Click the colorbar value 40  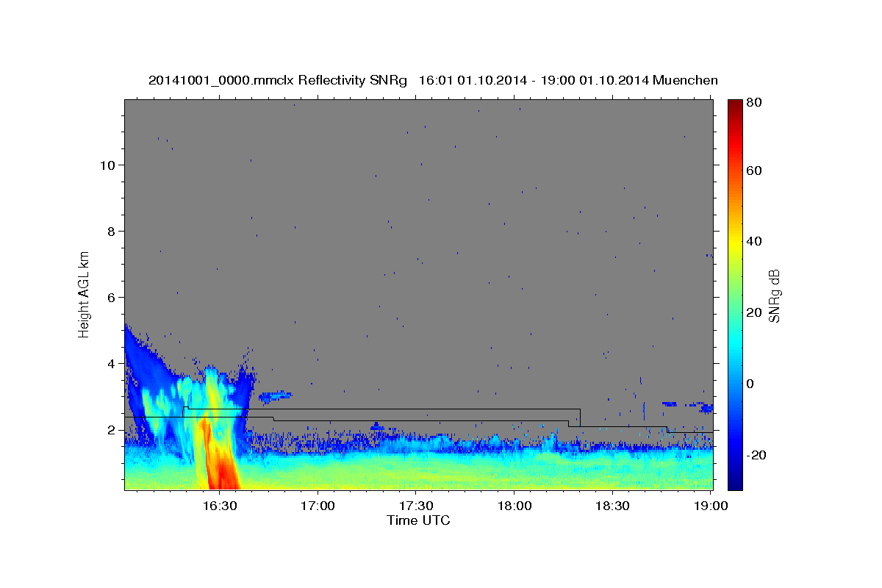tap(753, 241)
